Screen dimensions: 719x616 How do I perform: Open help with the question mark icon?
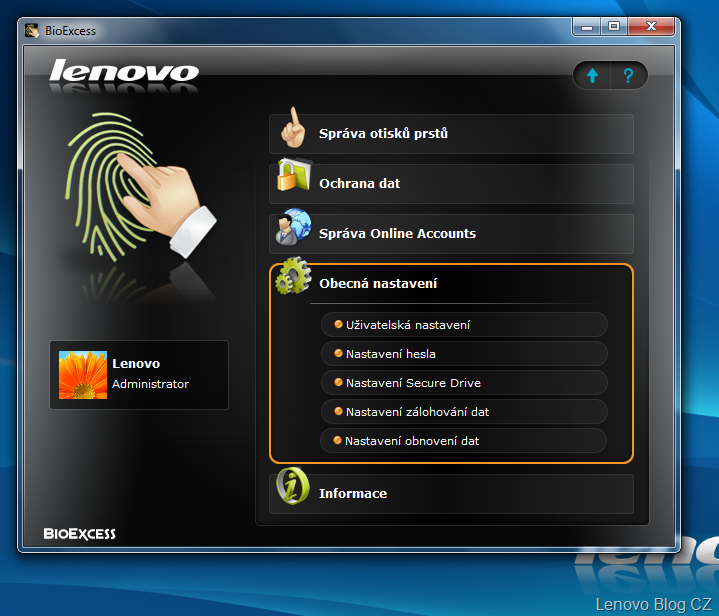coord(628,75)
